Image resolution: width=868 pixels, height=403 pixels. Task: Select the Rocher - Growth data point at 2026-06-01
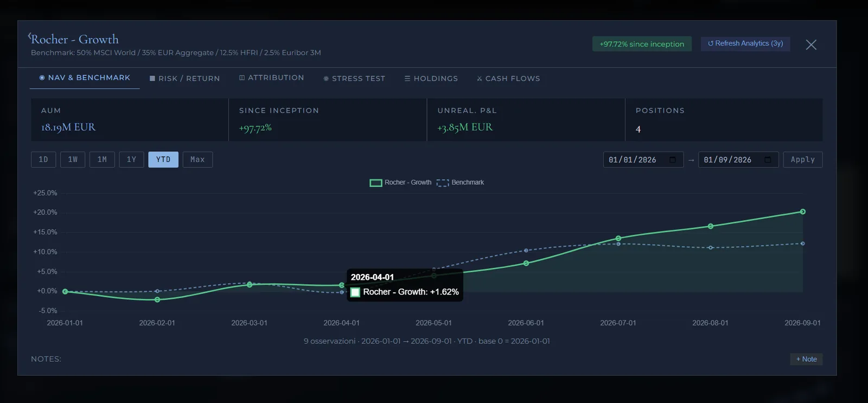point(526,264)
